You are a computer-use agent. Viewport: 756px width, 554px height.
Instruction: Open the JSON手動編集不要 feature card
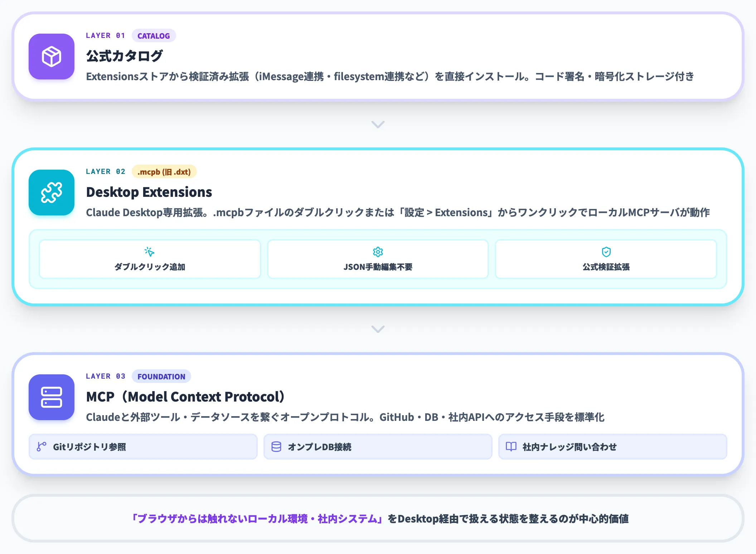tap(378, 259)
